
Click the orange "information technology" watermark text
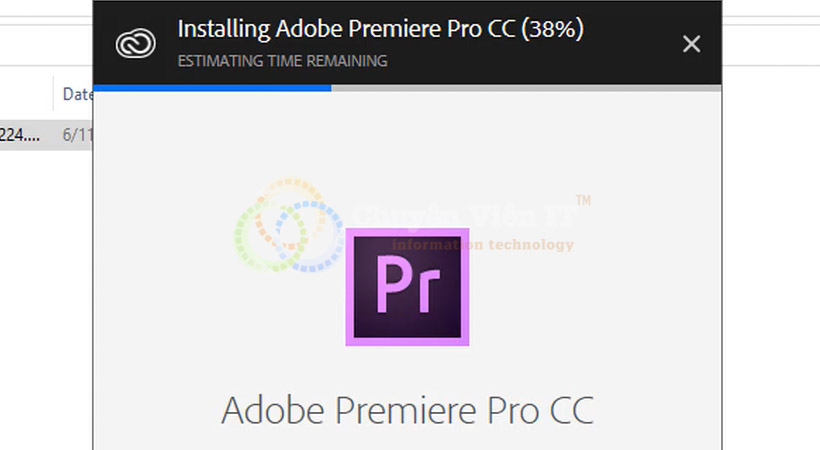[x=483, y=245]
